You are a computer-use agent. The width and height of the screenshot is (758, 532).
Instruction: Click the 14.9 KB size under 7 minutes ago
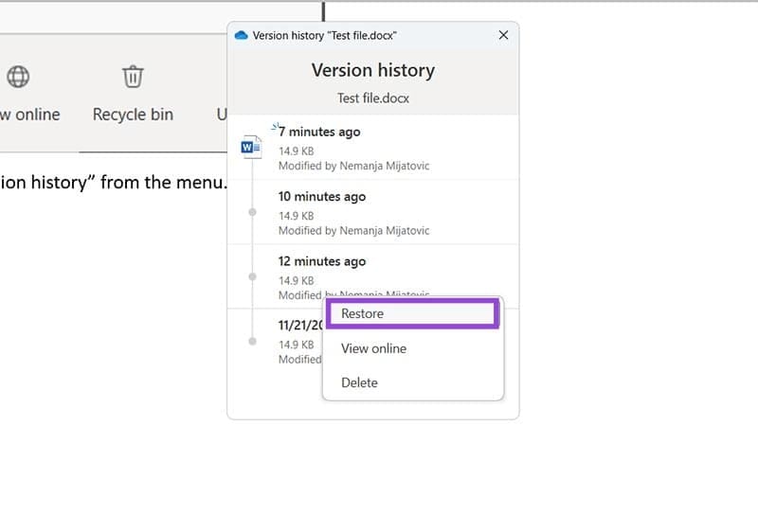click(297, 151)
